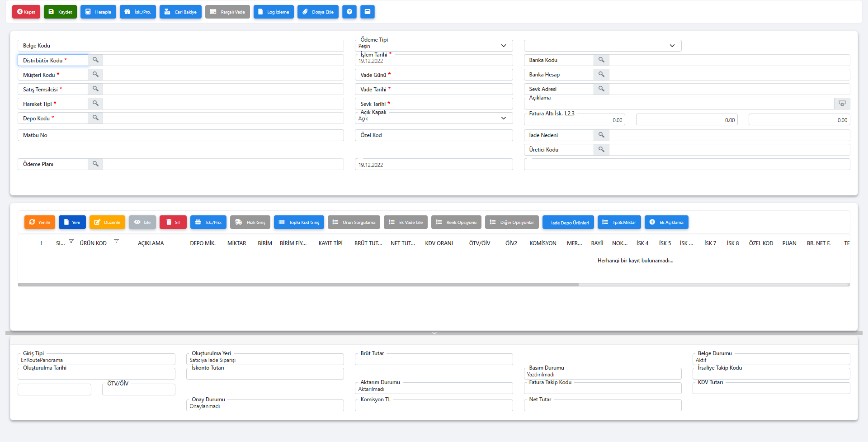Viewport: 868px width, 442px height.
Task: Click the card icon button in top toolbar
Action: pos(367,12)
